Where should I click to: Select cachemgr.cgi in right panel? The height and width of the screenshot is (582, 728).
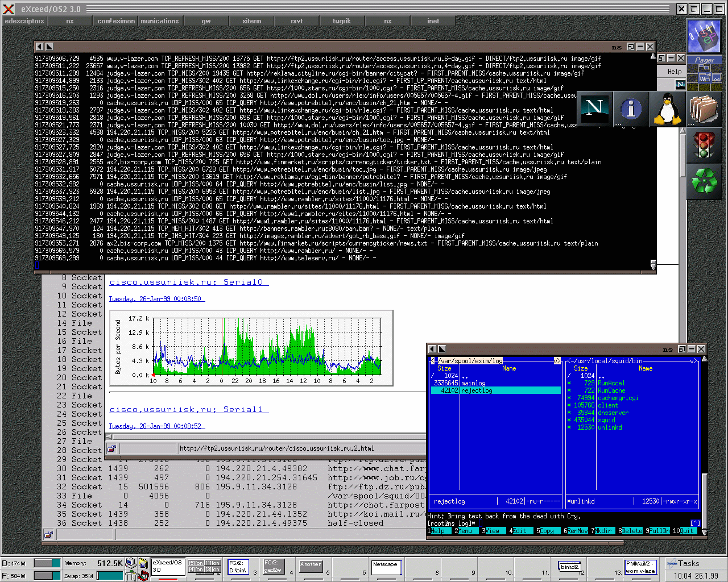[631, 398]
